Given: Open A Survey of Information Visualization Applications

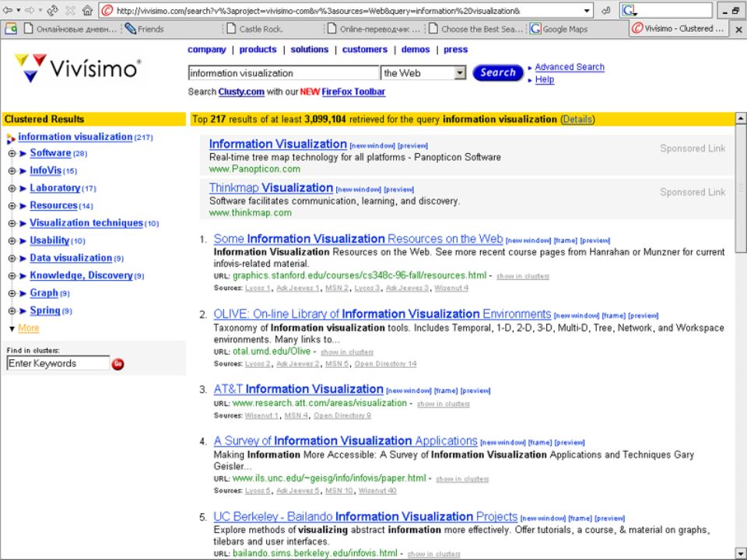Looking at the screenshot, I should pyautogui.click(x=345, y=441).
